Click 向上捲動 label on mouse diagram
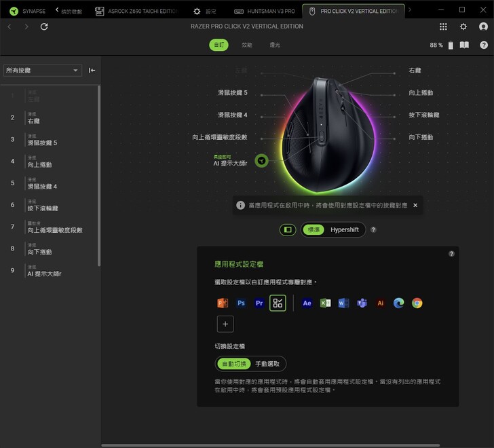 pyautogui.click(x=421, y=92)
